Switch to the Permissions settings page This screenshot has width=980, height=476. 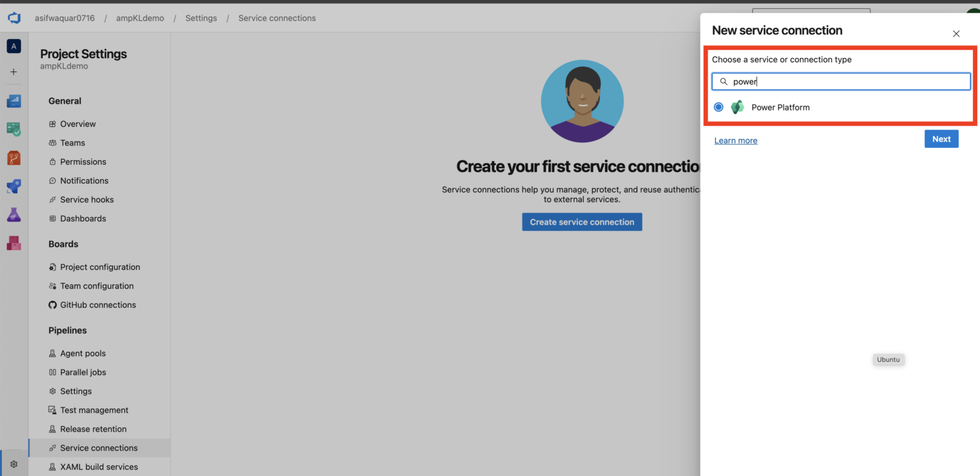83,161
